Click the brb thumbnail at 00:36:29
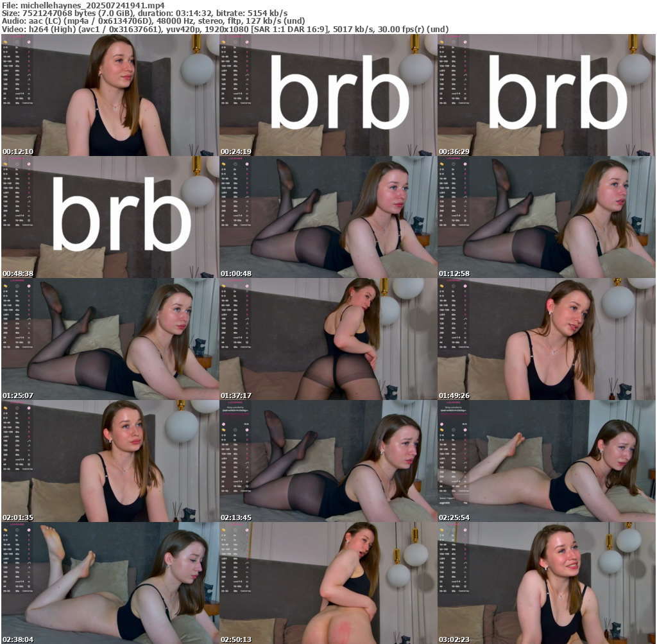The image size is (657, 644). (x=546, y=95)
